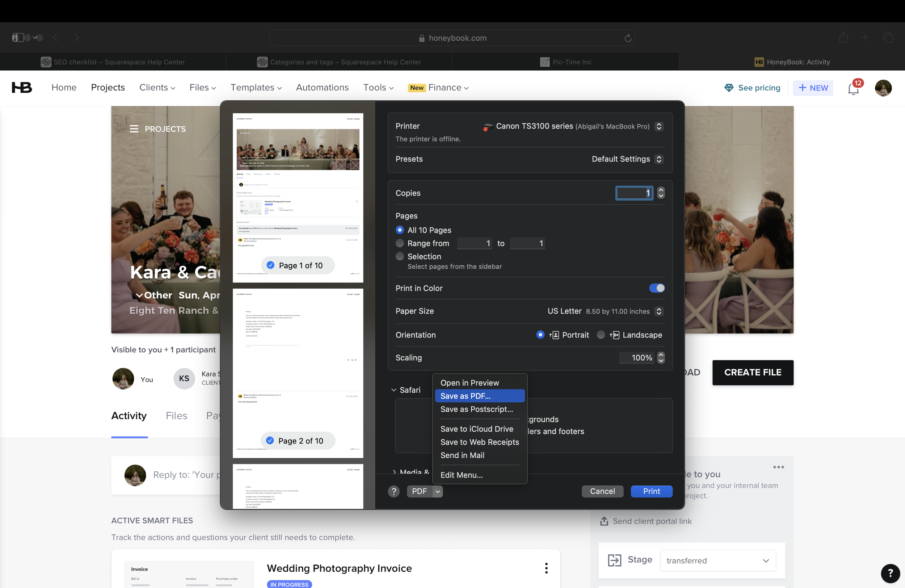This screenshot has height=588, width=905.
Task: Select the Range from pages option
Action: (400, 243)
